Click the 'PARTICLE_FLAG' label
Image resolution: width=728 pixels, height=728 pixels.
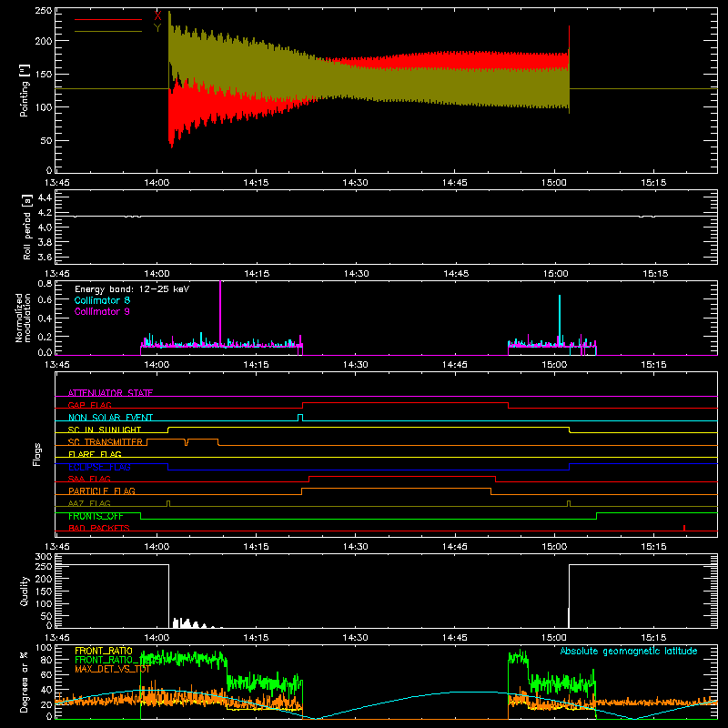point(102,490)
